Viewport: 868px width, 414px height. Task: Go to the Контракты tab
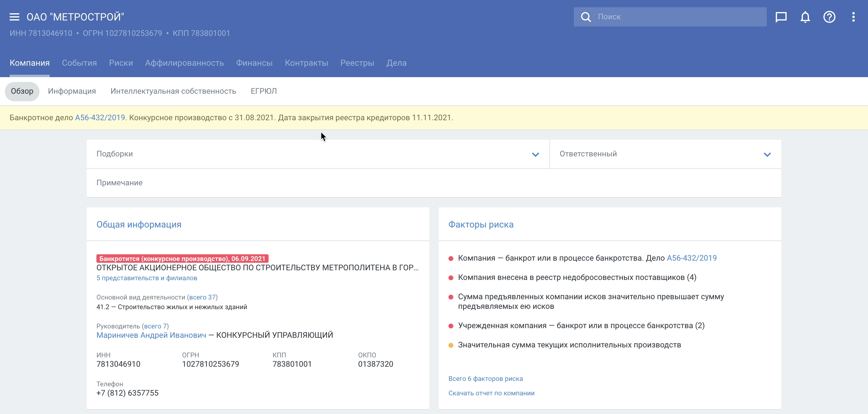[x=307, y=63]
